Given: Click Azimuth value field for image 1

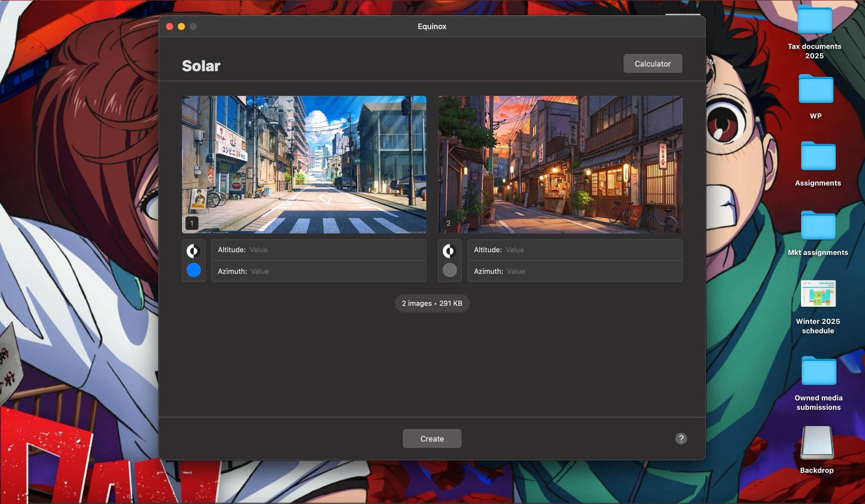Looking at the screenshot, I should 333,271.
